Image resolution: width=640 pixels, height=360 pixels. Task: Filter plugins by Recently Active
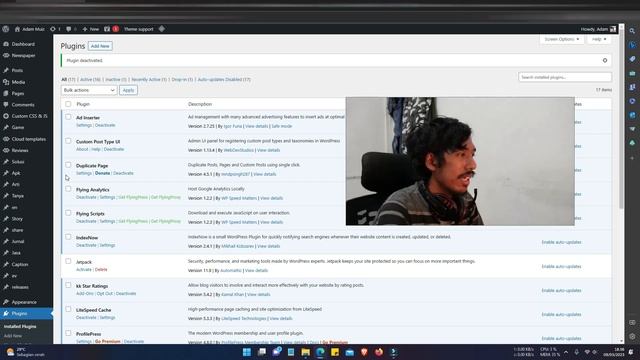pos(149,80)
